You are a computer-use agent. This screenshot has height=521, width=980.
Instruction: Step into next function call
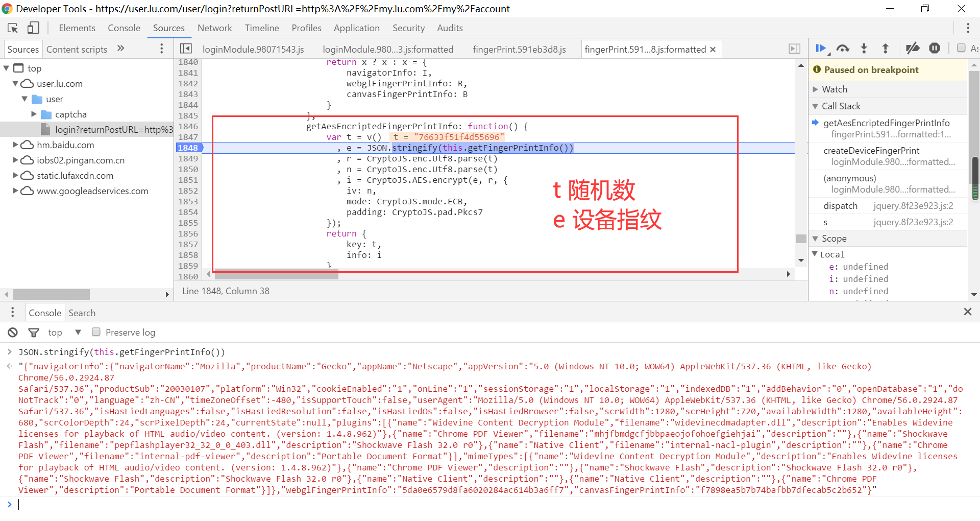(x=864, y=49)
